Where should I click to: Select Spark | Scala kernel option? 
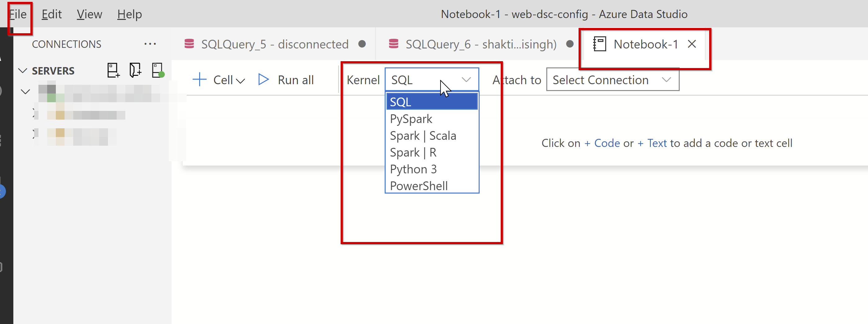(x=432, y=136)
